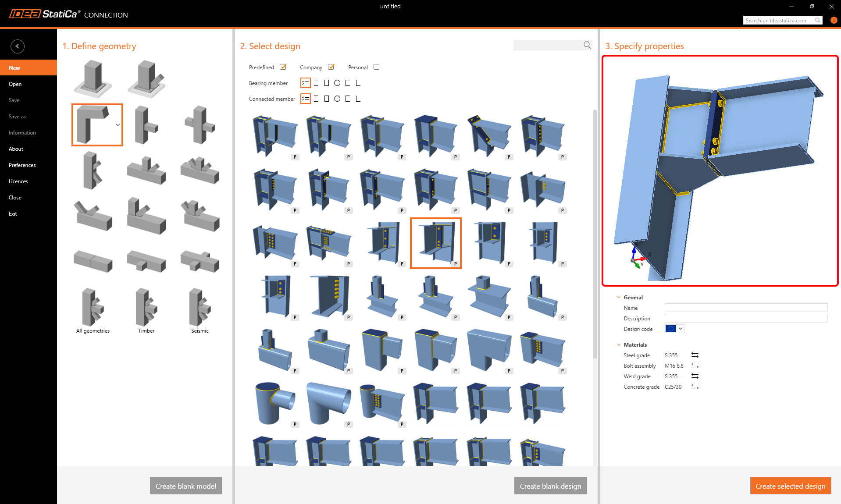Click the swap icon beside Bolt assembly

(695, 366)
